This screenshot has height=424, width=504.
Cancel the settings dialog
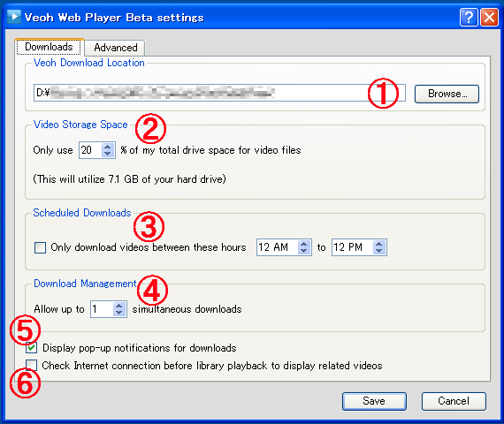pyautogui.click(x=454, y=401)
